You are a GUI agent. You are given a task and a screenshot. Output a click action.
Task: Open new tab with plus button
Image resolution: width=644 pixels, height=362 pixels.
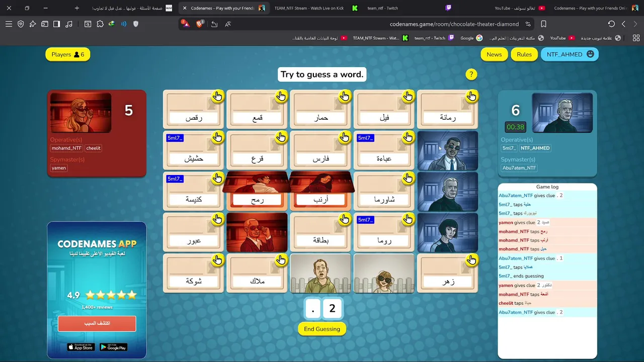click(76, 8)
